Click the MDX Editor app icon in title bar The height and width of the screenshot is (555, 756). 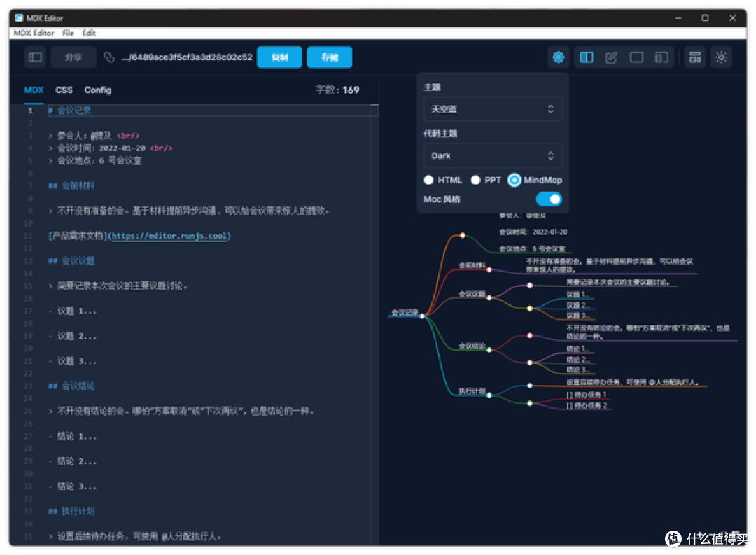click(x=19, y=17)
